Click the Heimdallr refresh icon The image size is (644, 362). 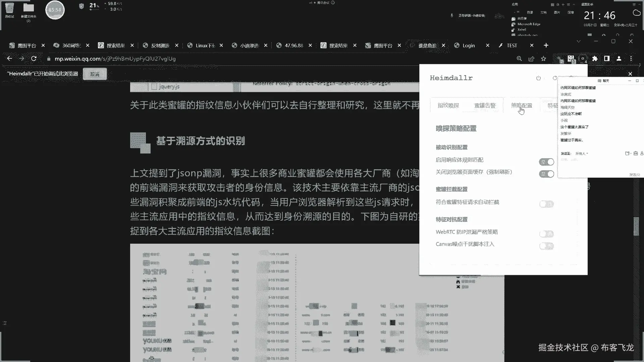tap(554, 78)
